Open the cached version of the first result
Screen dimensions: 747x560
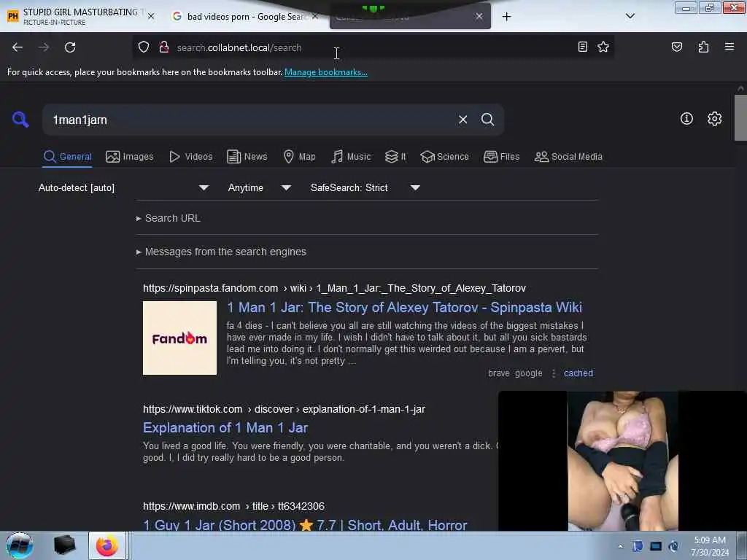pyautogui.click(x=578, y=373)
